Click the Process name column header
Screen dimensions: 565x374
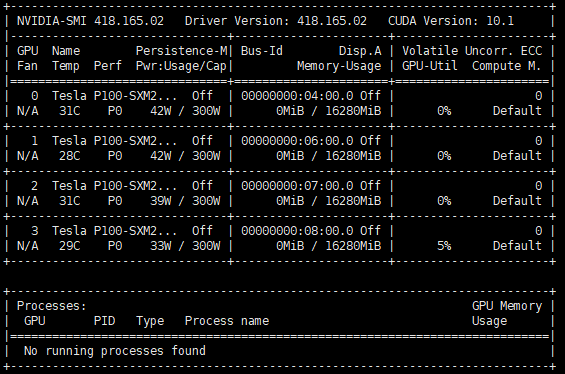point(227,321)
